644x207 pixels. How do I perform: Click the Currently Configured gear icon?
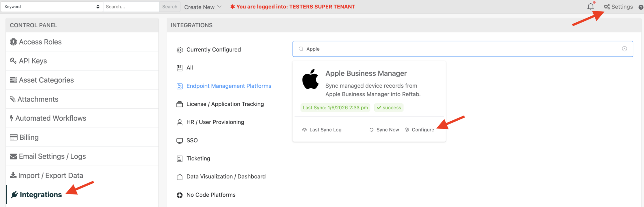[x=180, y=50]
